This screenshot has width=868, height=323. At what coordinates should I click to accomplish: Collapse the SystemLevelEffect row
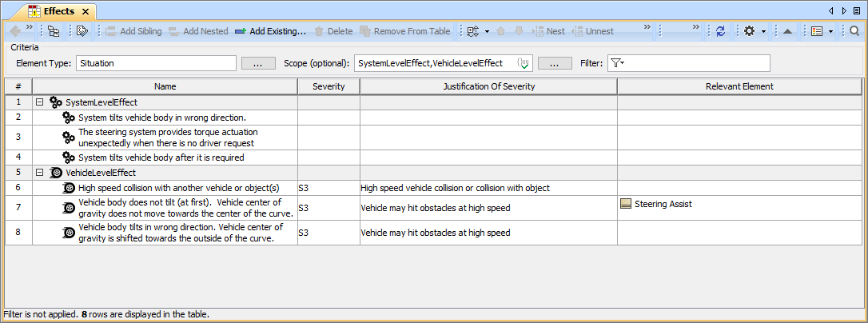coord(39,102)
